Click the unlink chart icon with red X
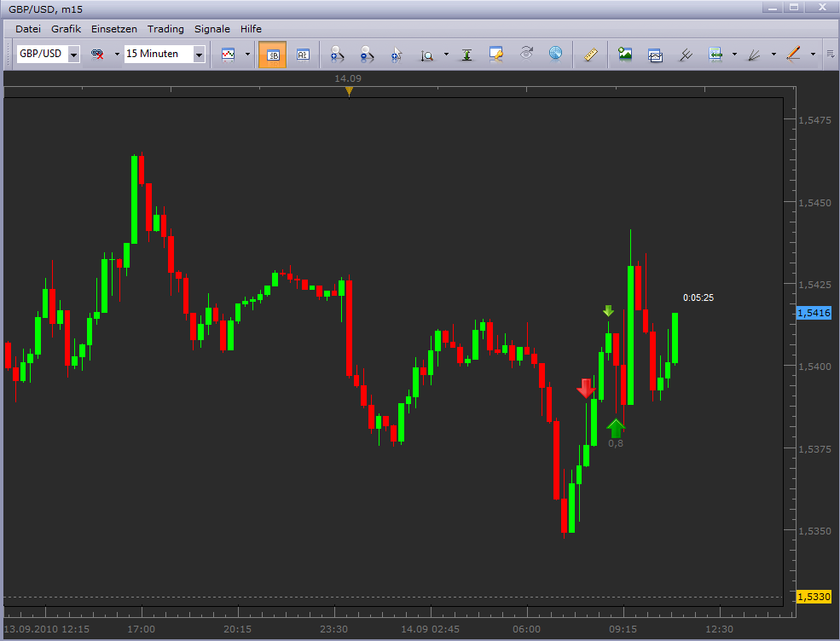Screen dimensions: 840x641 [97, 54]
